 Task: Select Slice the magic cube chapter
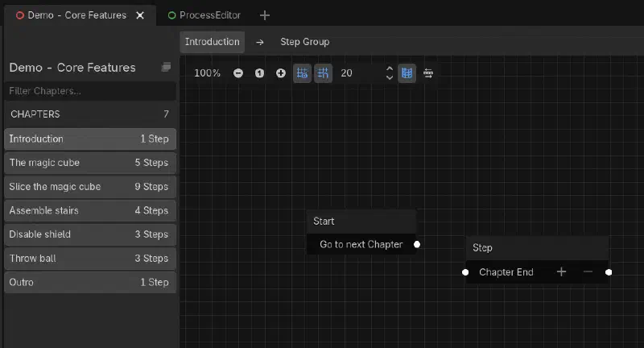[x=90, y=187]
